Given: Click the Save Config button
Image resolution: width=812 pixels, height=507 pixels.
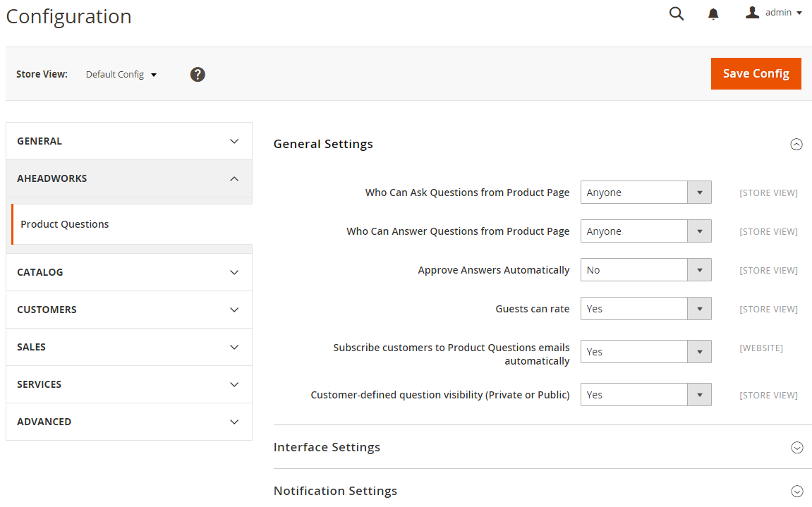Looking at the screenshot, I should [x=756, y=73].
